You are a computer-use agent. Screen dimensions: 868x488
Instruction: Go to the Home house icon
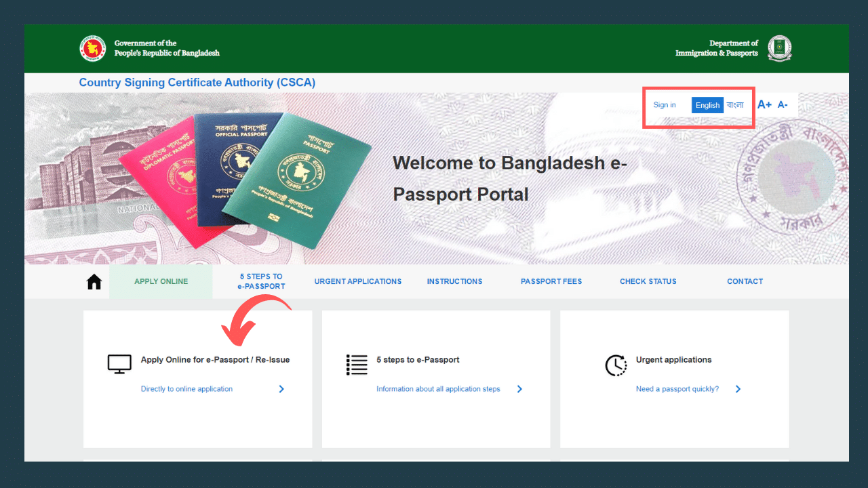[x=94, y=281]
